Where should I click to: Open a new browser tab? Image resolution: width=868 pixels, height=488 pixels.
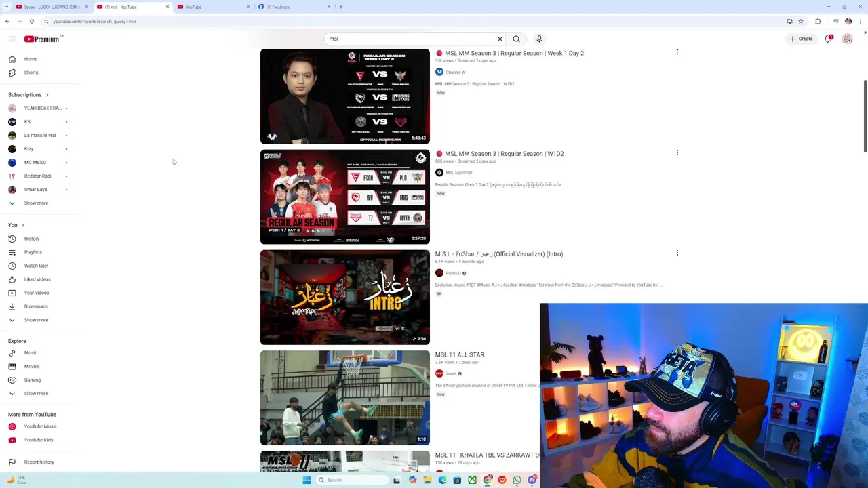coord(341,7)
